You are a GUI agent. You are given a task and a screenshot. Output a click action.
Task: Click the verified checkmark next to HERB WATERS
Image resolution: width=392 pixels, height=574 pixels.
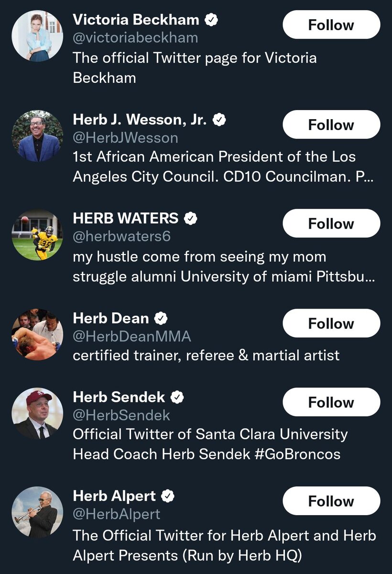(191, 219)
